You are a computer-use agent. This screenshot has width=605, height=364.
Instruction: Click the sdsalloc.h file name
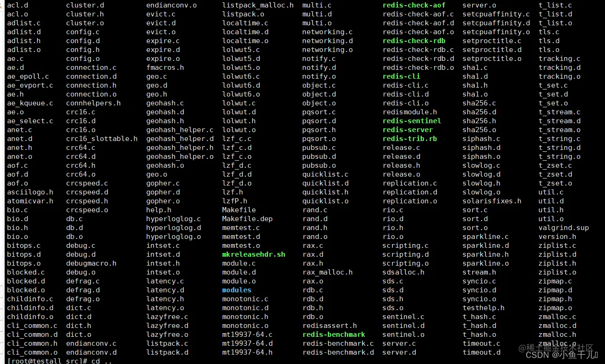pos(403,272)
